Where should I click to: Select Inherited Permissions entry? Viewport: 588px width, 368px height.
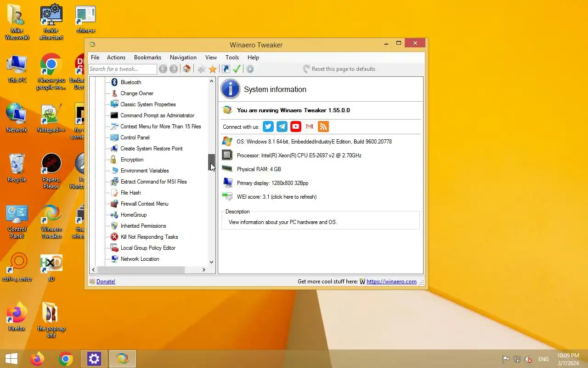pyautogui.click(x=143, y=226)
